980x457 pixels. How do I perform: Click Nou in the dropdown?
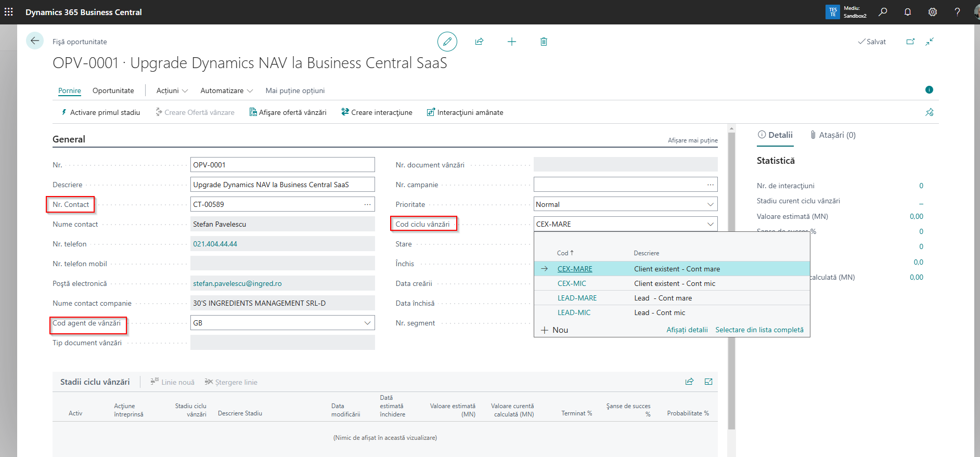point(555,330)
